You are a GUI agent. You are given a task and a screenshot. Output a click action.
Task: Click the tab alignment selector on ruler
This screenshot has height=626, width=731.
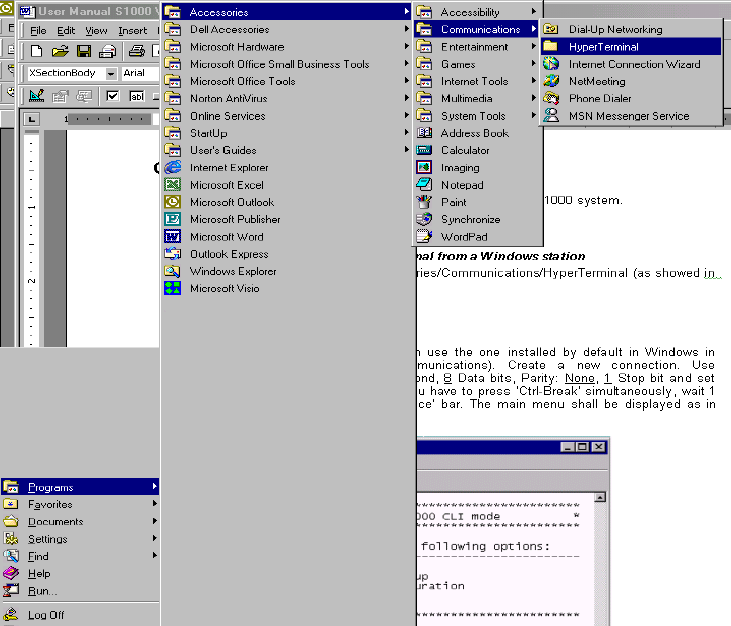(x=31, y=119)
